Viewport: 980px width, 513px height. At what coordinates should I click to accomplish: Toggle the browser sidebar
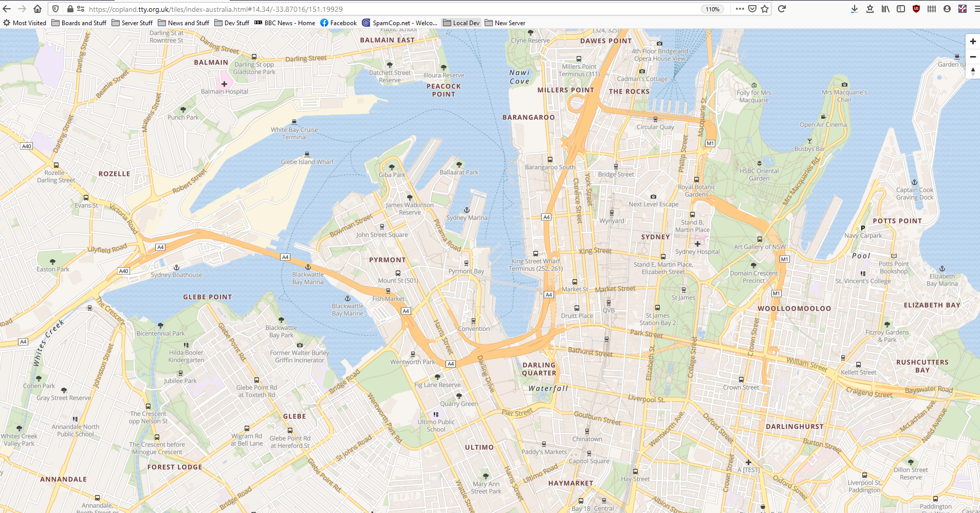tap(901, 9)
